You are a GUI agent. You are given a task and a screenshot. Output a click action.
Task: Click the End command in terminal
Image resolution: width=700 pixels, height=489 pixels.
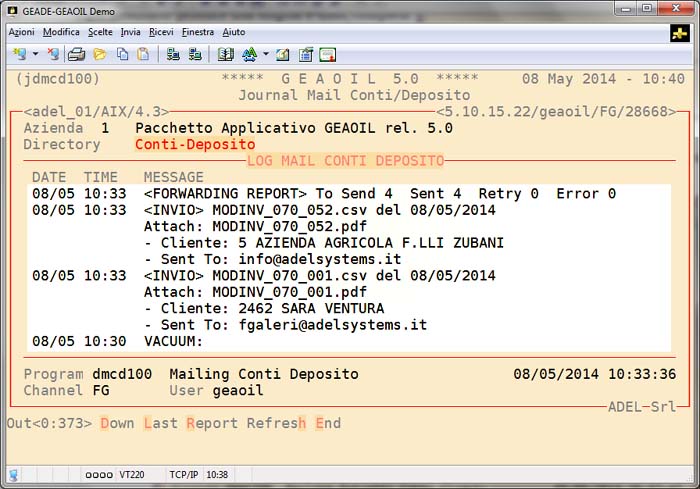[x=328, y=423]
